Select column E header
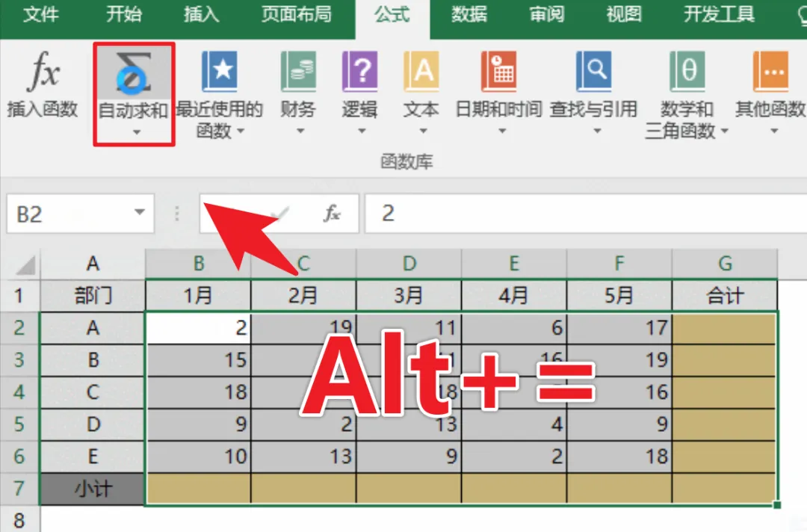Image resolution: width=807 pixels, height=532 pixels. point(513,264)
